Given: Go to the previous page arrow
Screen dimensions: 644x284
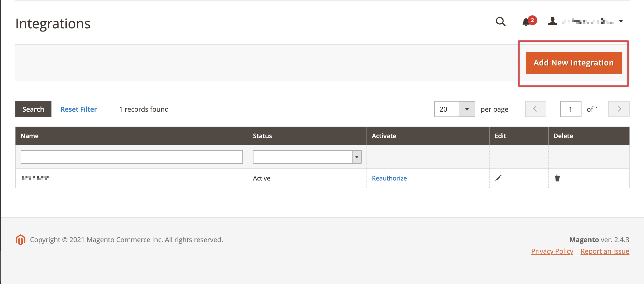Looking at the screenshot, I should [x=536, y=109].
